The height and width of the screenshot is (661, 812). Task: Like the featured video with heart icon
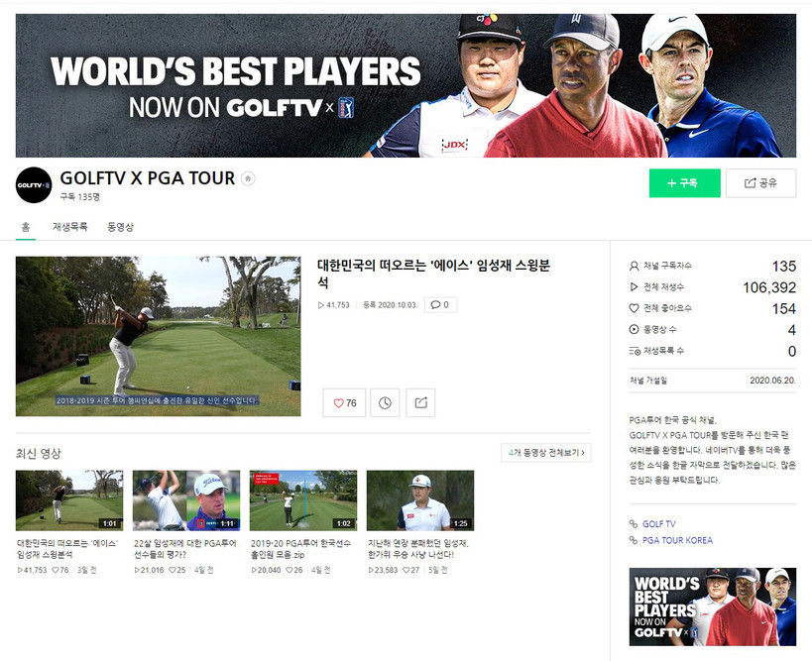[344, 403]
